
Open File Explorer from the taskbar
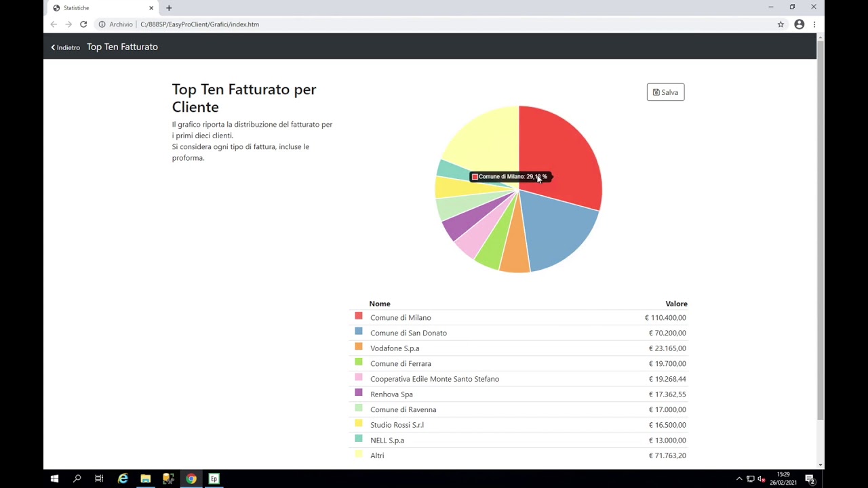(x=145, y=479)
